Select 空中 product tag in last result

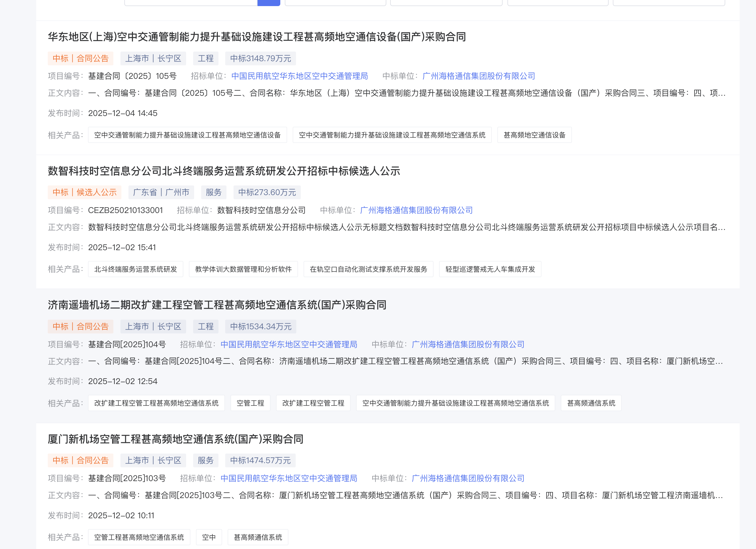pyautogui.click(x=209, y=537)
